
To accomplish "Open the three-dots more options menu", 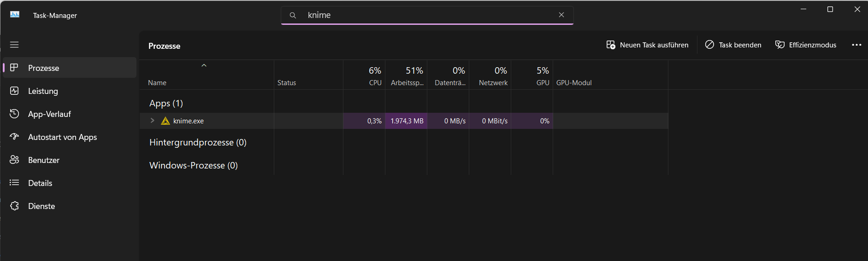I will [x=856, y=45].
